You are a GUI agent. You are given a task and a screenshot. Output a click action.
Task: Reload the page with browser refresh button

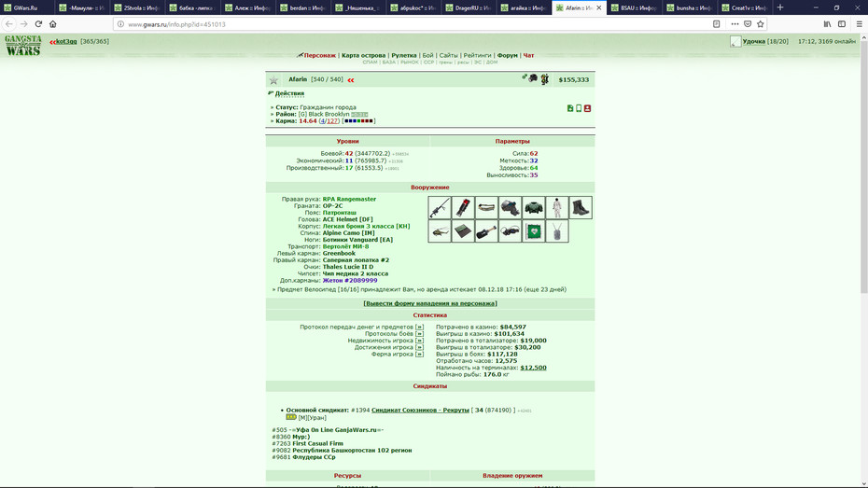38,23
